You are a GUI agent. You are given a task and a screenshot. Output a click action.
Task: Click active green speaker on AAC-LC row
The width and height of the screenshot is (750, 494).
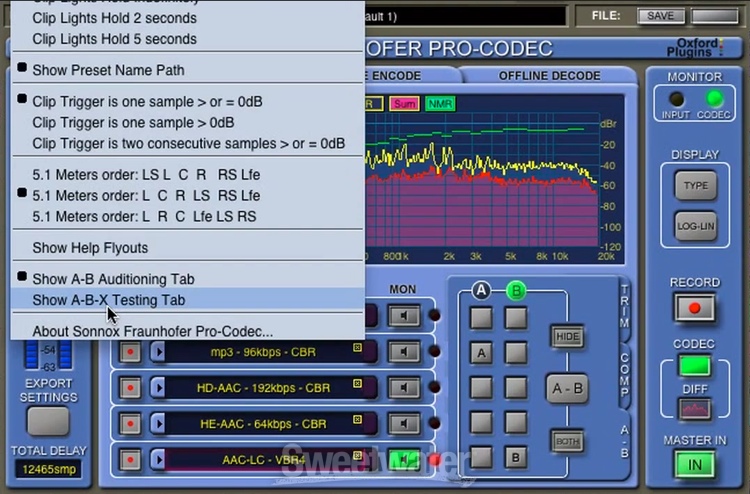coord(404,460)
